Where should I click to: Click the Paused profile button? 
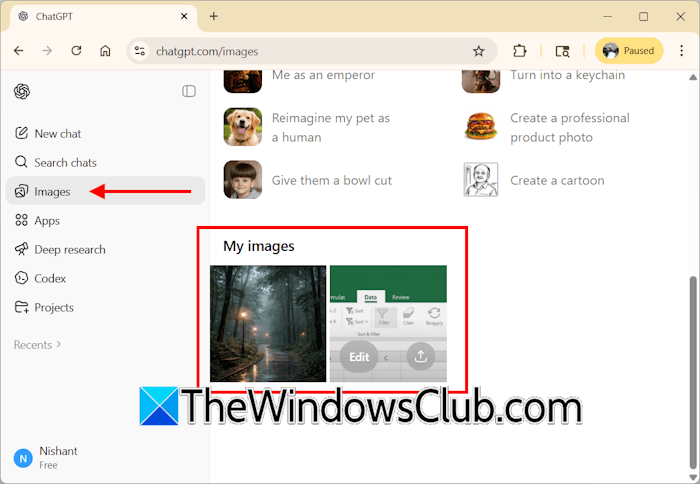click(629, 51)
